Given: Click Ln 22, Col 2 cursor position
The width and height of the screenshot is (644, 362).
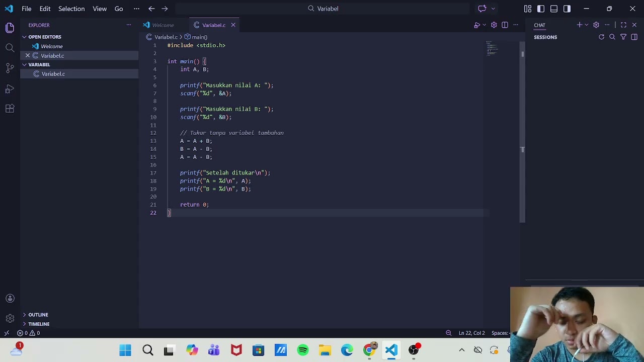Looking at the screenshot, I should pyautogui.click(x=471, y=333).
